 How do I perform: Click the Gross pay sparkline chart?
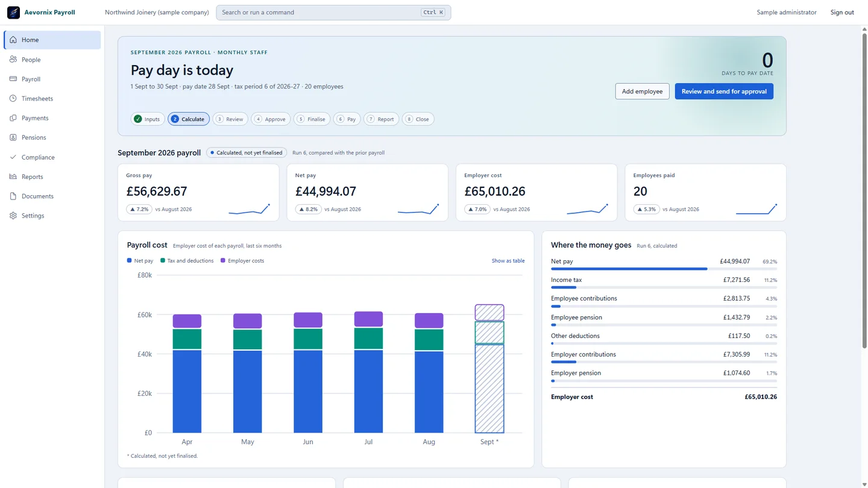[250, 209]
